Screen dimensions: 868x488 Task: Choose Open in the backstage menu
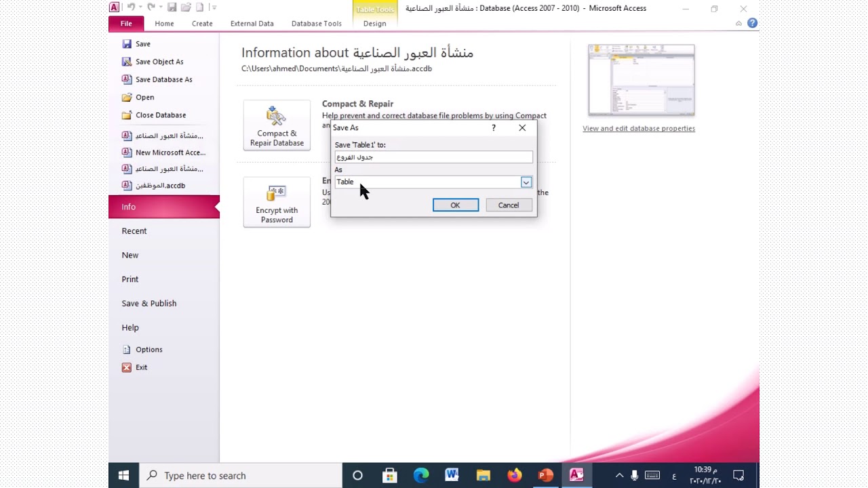tap(138, 97)
